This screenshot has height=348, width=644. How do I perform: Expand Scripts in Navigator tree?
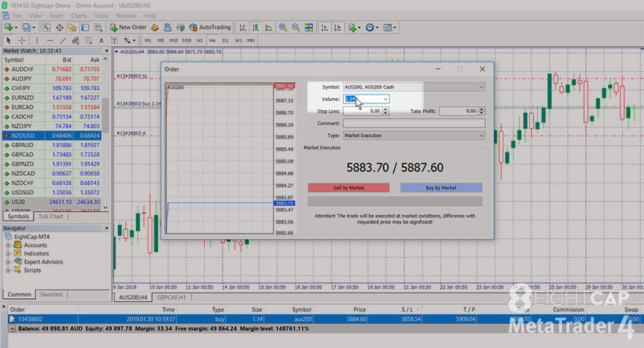(x=8, y=270)
